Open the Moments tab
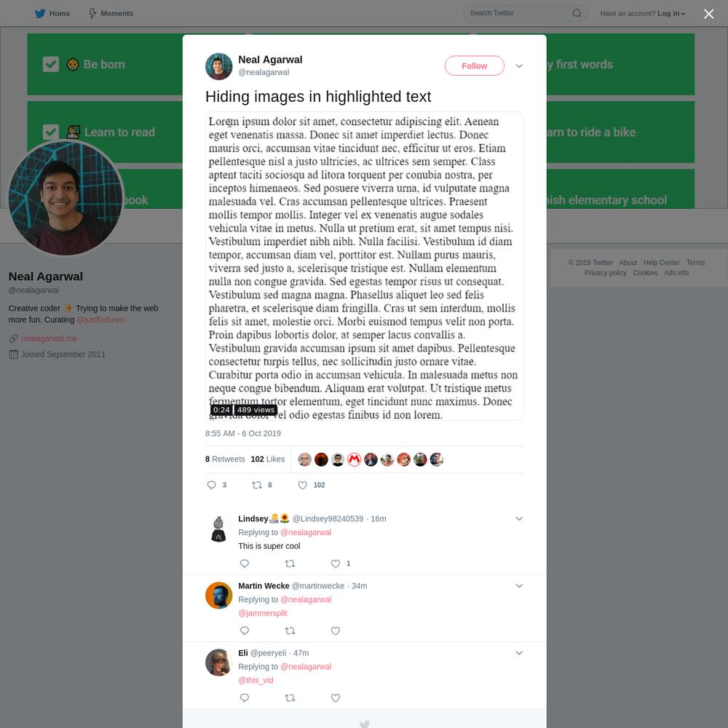 [111, 13]
